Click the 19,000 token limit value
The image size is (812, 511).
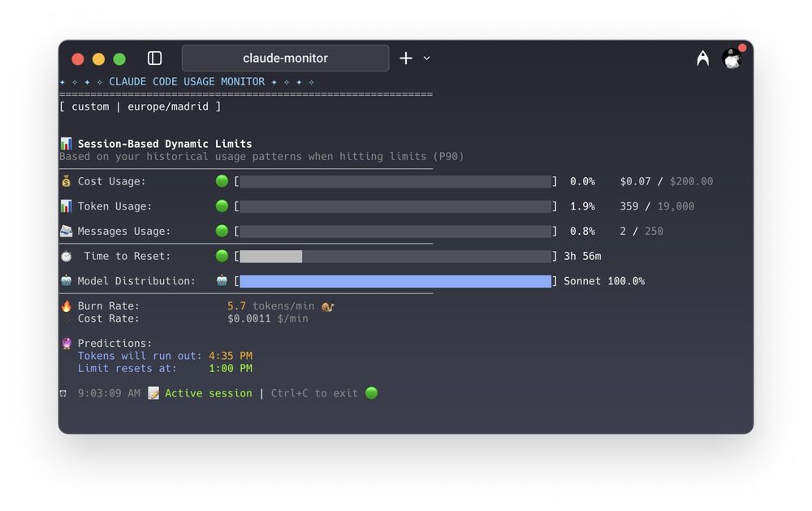click(x=676, y=206)
